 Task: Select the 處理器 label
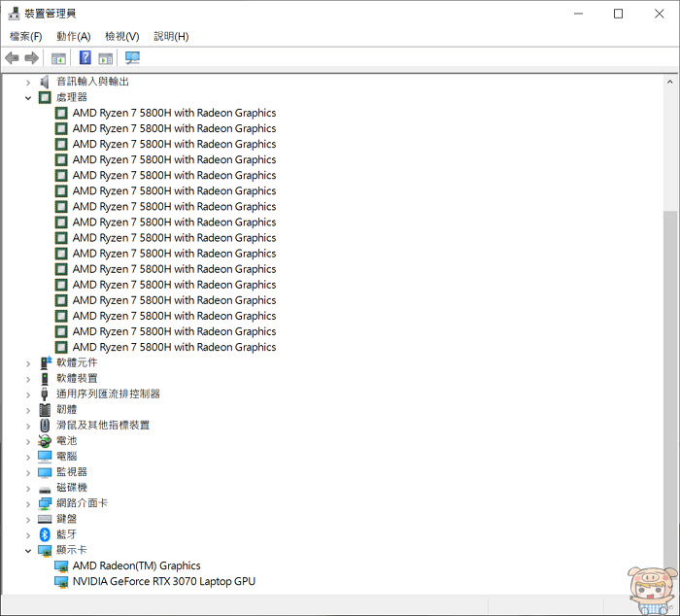72,97
